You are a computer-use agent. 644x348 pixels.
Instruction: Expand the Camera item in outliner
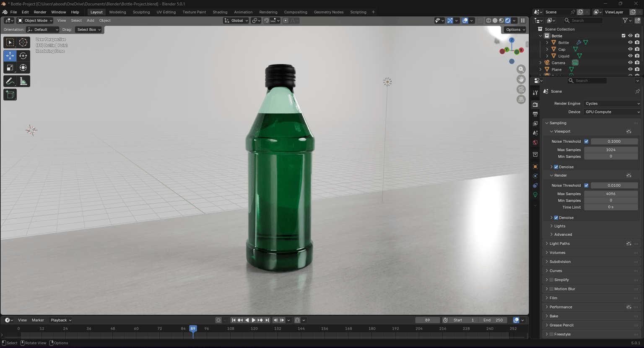click(540, 63)
